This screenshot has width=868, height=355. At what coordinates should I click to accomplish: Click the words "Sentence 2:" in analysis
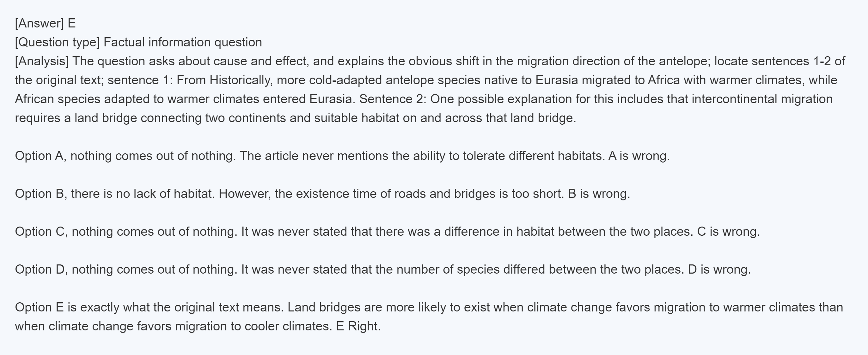point(393,99)
